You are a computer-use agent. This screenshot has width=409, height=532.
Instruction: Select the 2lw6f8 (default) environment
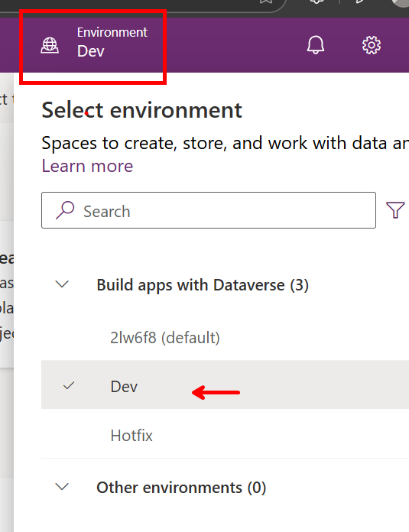[x=165, y=338]
